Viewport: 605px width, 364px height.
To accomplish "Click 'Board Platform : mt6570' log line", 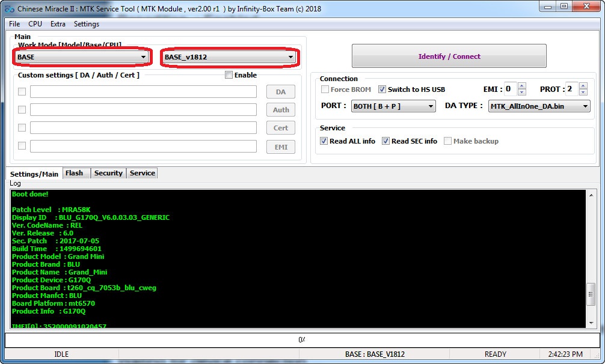I will (54, 303).
